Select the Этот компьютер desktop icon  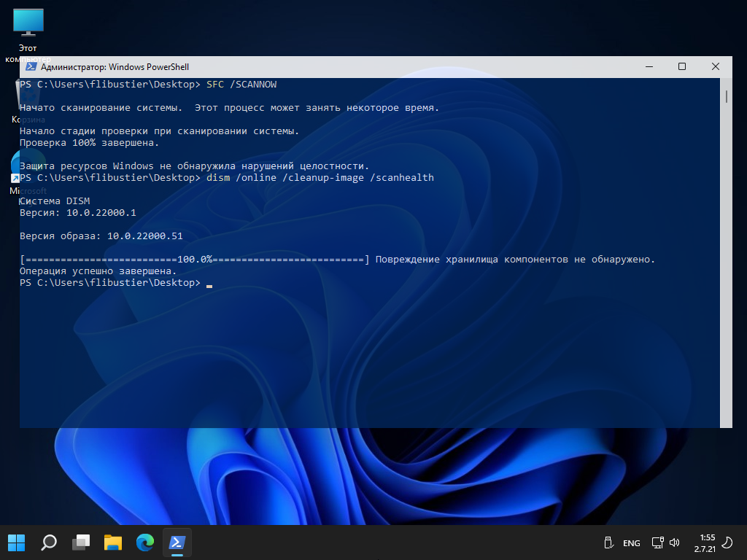coord(28,26)
